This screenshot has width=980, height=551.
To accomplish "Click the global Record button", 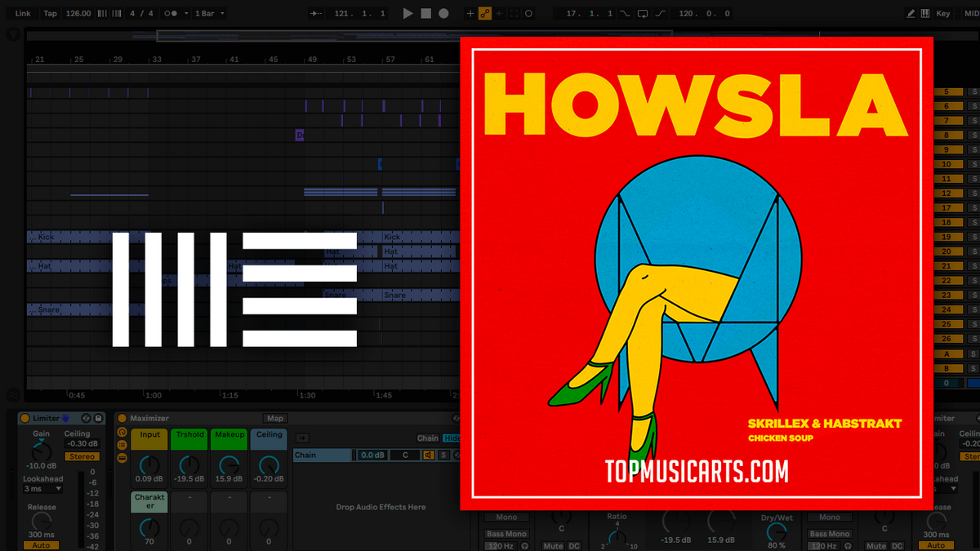I will tap(443, 13).
